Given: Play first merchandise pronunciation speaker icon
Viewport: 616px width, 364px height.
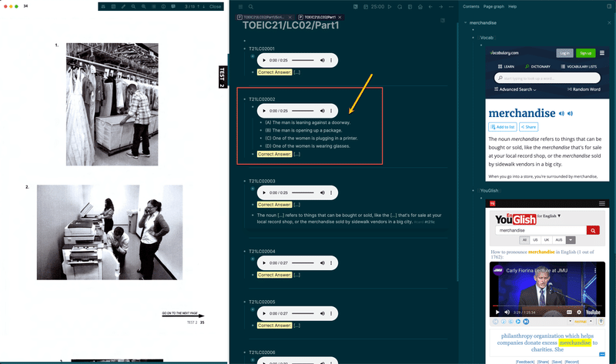Looking at the screenshot, I should tap(562, 113).
